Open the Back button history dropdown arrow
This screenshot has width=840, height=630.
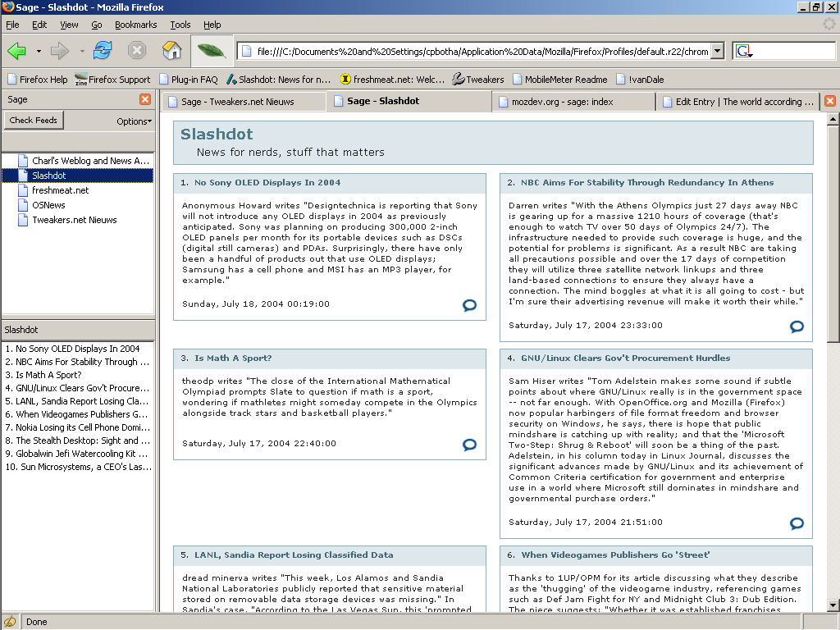tap(39, 52)
